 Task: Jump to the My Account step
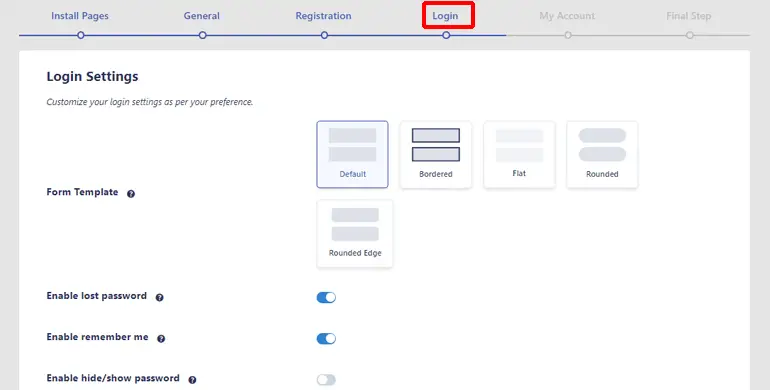(x=567, y=16)
